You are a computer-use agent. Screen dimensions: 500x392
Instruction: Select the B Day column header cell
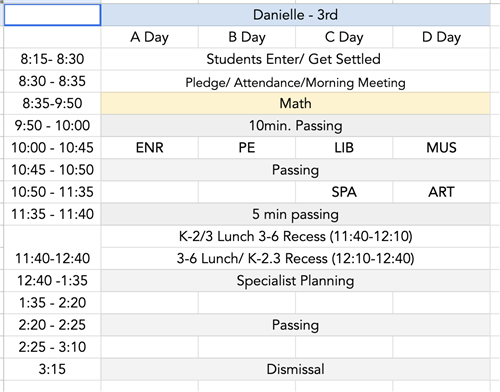point(247,37)
